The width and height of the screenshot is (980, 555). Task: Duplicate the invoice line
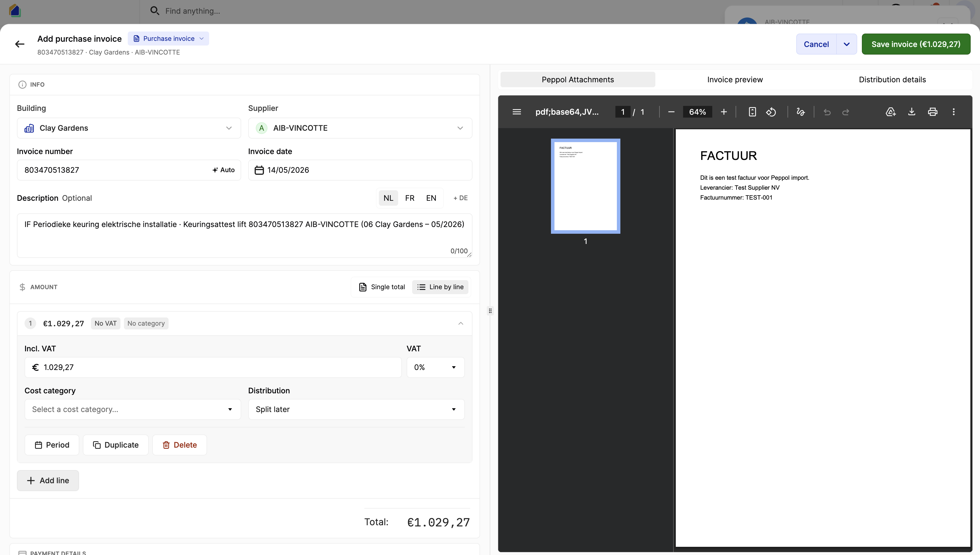(116, 445)
